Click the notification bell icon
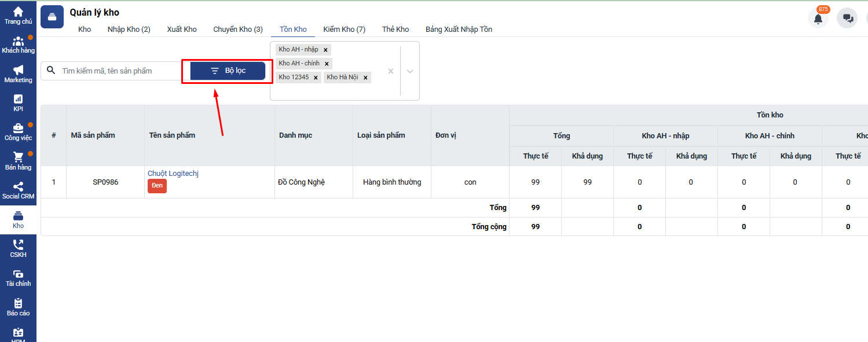Image resolution: width=868 pixels, height=342 pixels. point(818,19)
